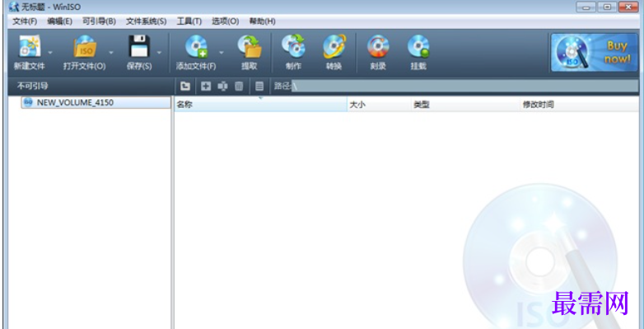Click the 不可引导 status label
The height and width of the screenshot is (329, 644).
pos(32,86)
